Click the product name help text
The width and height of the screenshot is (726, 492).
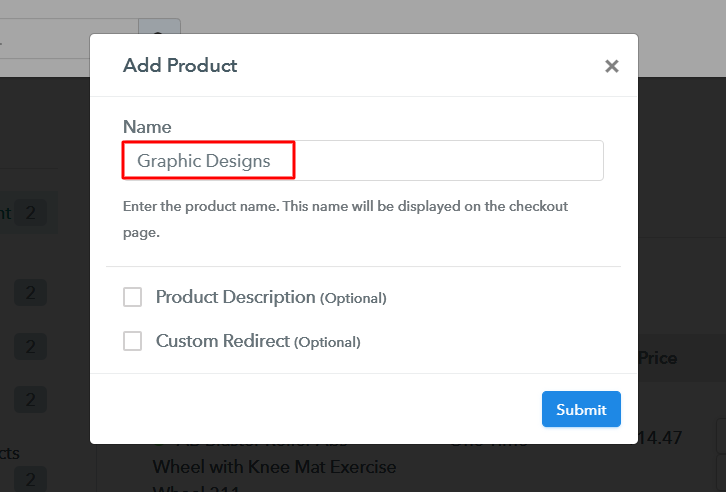point(345,219)
